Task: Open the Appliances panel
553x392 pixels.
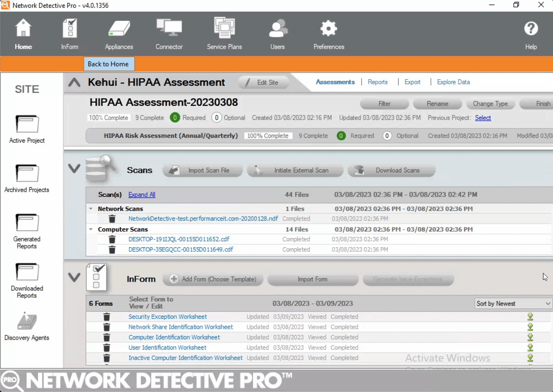Action: click(x=119, y=33)
